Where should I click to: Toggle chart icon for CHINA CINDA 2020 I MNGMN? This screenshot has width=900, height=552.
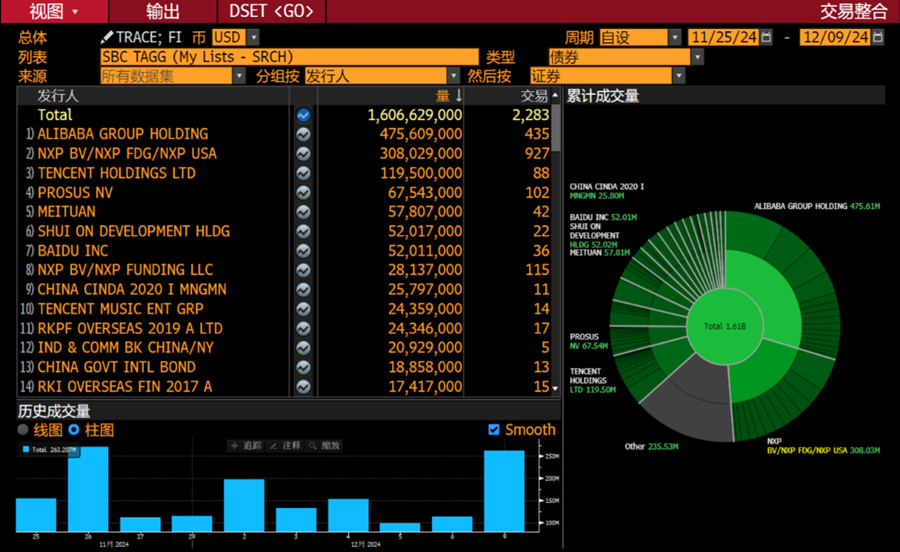[303, 290]
